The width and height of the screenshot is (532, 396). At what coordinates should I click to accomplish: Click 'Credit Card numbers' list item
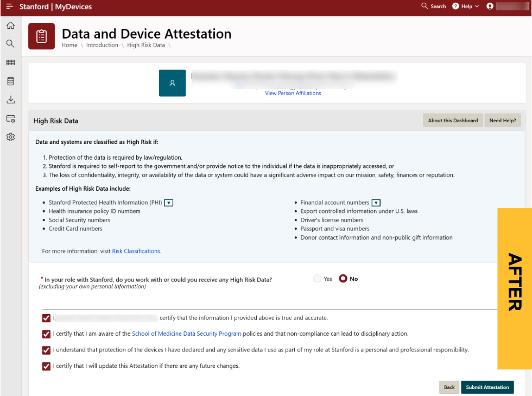click(x=75, y=229)
